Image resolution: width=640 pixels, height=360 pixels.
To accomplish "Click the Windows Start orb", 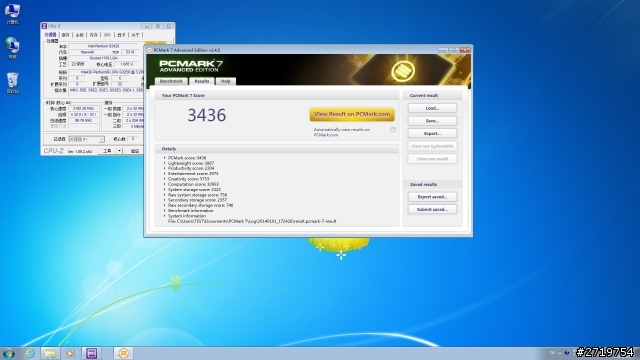I will click(9, 353).
